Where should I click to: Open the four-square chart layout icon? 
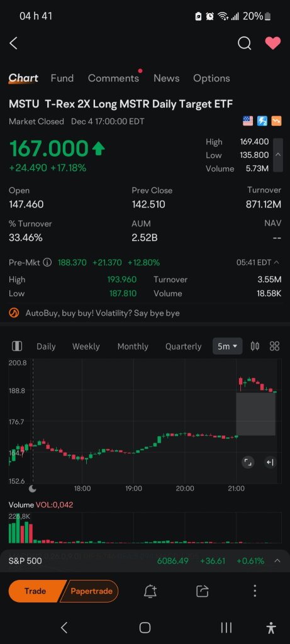point(274,347)
